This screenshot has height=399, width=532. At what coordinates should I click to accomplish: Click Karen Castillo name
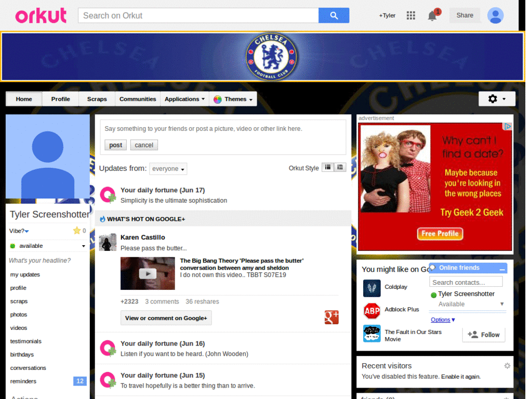coord(143,237)
